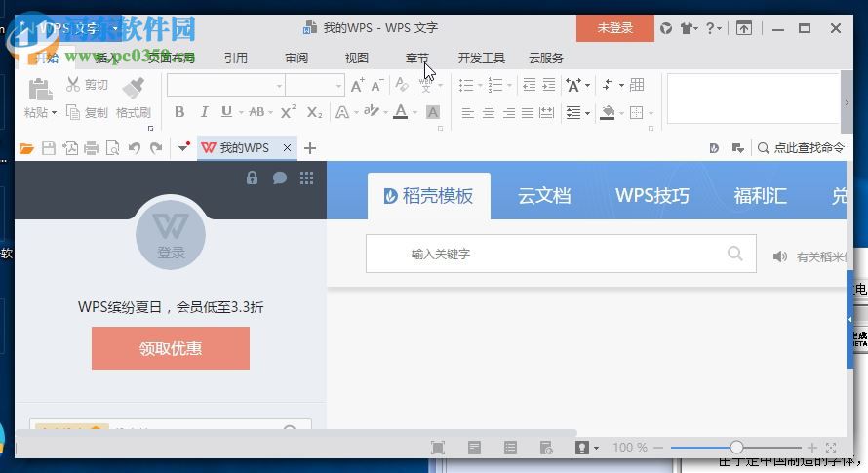Expand the styles gallery arrow
Viewport: 868px width, 473px height.
click(x=847, y=102)
